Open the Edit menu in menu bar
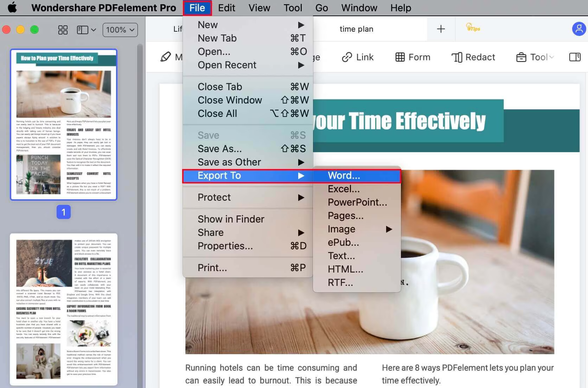This screenshot has height=388, width=588. coord(226,8)
